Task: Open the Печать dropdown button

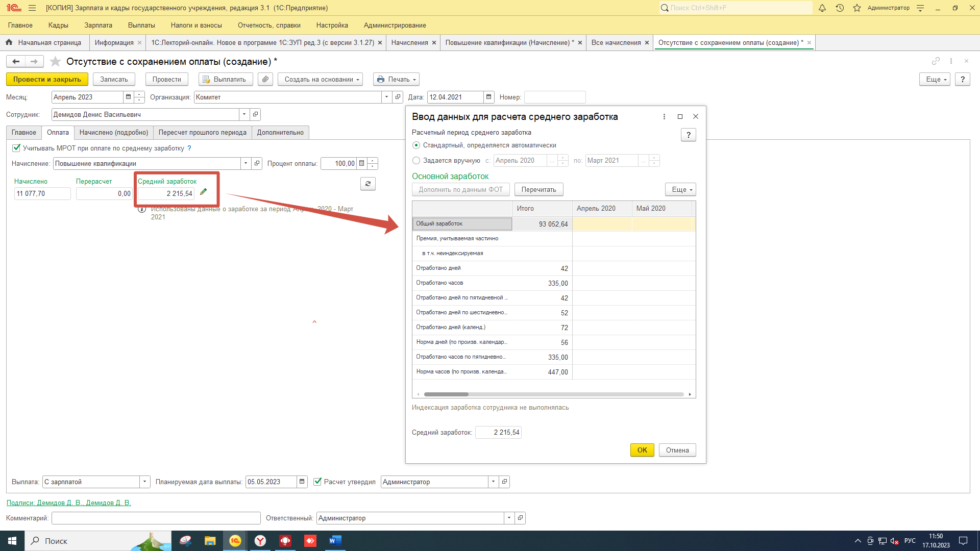Action: pyautogui.click(x=396, y=79)
